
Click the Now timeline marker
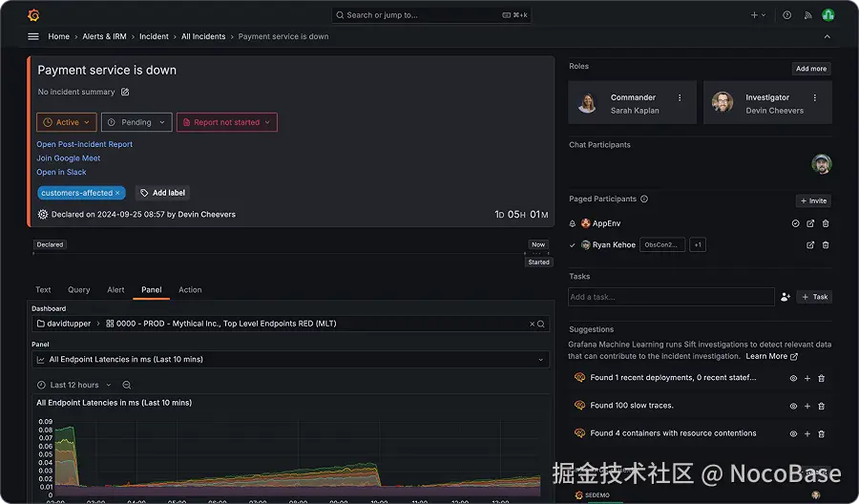tap(538, 245)
